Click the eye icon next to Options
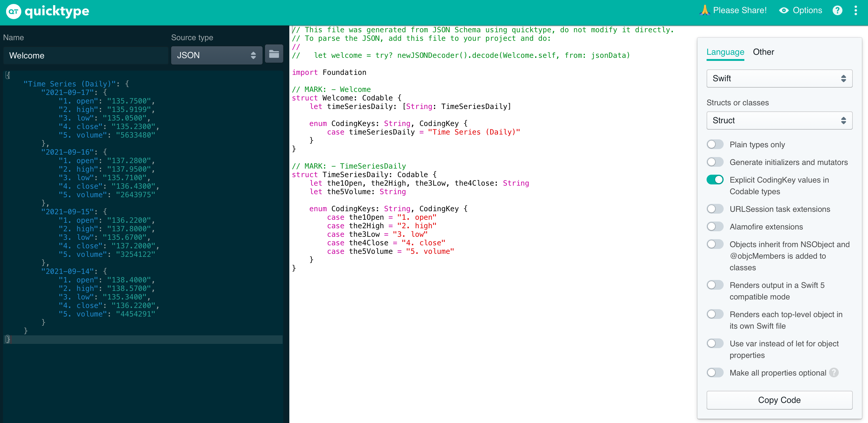The width and height of the screenshot is (868, 423). click(784, 10)
